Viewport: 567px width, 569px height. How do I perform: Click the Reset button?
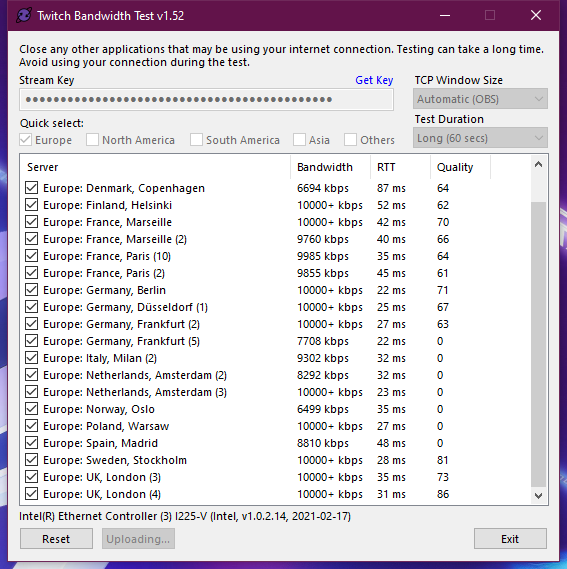(x=56, y=539)
